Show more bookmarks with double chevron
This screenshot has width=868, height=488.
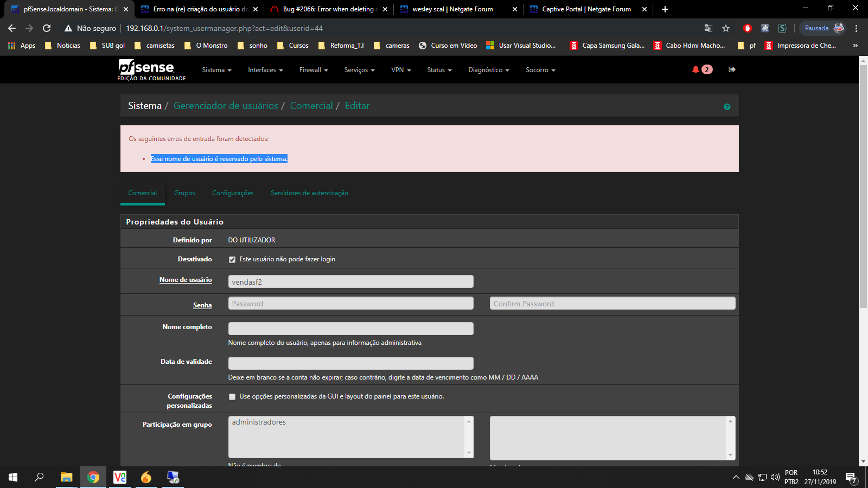[856, 46]
